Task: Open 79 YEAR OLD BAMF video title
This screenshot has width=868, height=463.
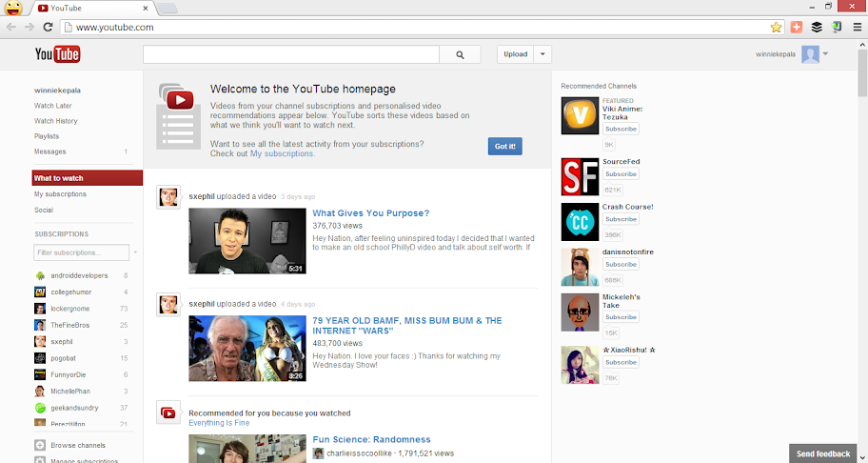Action: [407, 326]
